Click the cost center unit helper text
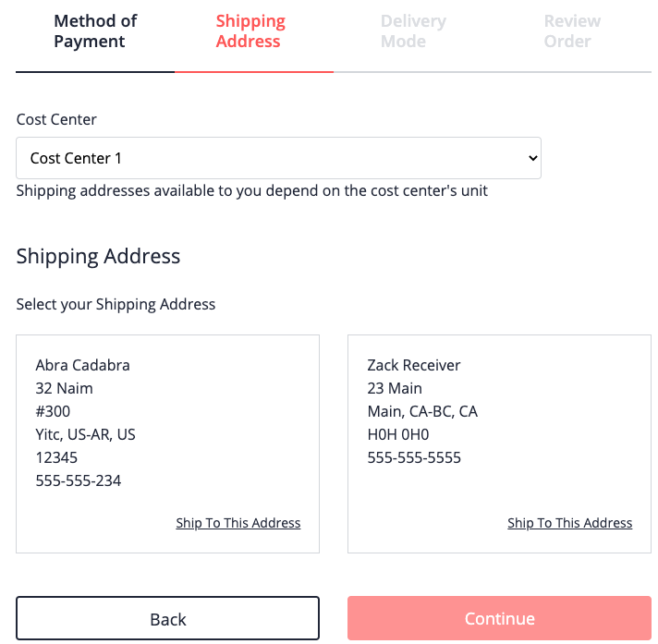Screen dimensions: 658x644 (x=251, y=191)
